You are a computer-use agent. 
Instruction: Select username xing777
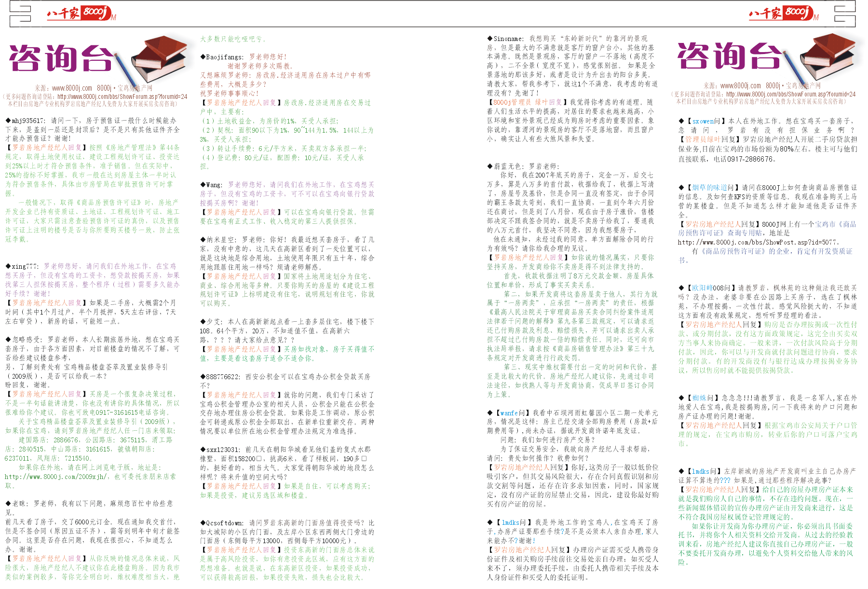[25, 266]
